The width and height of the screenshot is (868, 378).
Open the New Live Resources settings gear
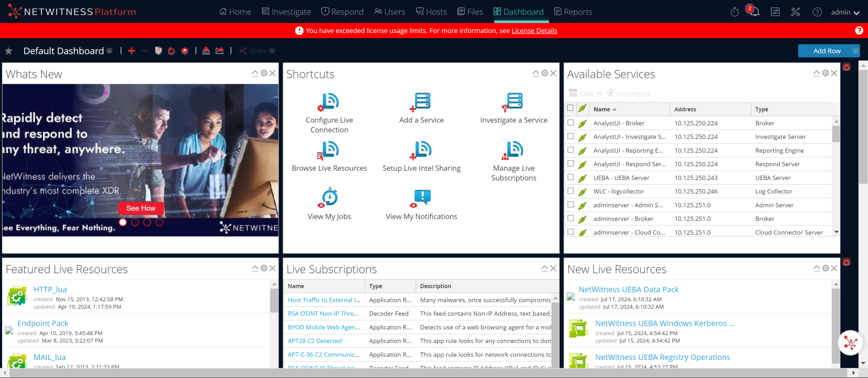[825, 269]
